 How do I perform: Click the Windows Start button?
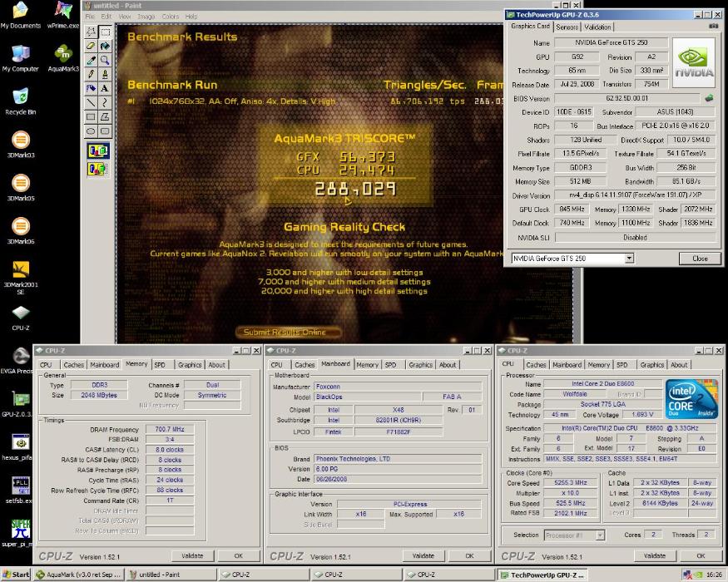(15, 575)
